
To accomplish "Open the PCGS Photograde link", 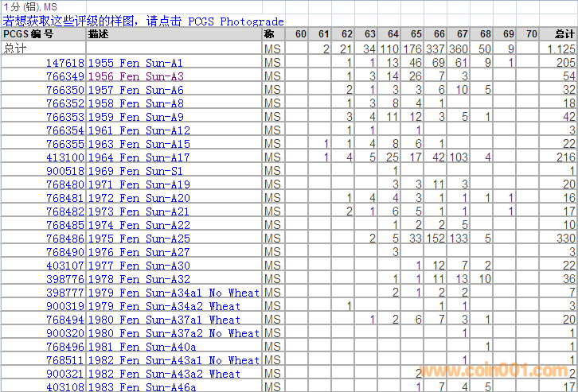I will pyautogui.click(x=236, y=21).
